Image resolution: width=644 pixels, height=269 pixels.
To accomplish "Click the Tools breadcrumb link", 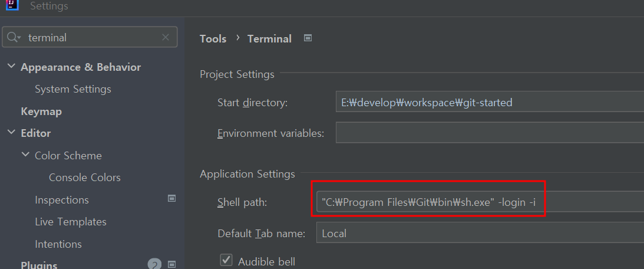I will pyautogui.click(x=213, y=39).
